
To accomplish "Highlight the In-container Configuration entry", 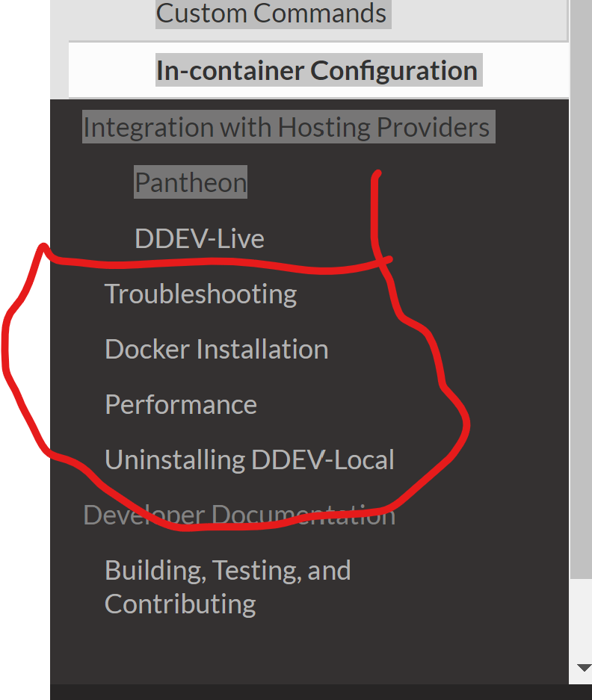I will (317, 69).
